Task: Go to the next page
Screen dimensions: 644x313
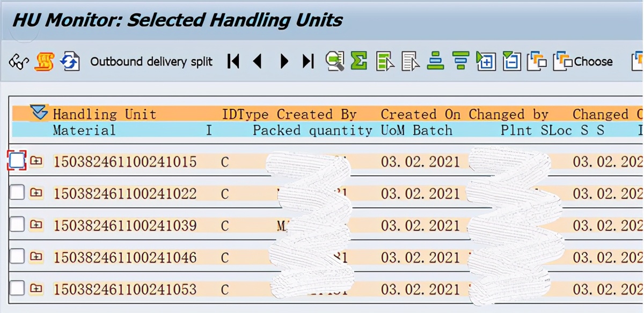Action: click(x=284, y=62)
